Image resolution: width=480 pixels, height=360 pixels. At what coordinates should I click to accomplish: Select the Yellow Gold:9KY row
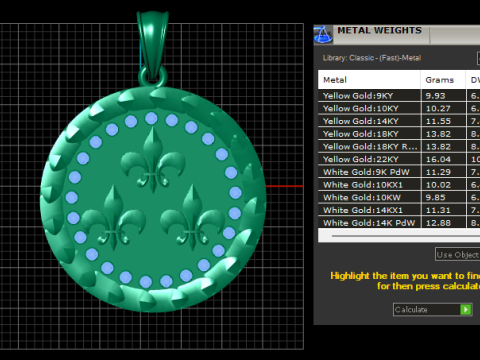pos(399,96)
